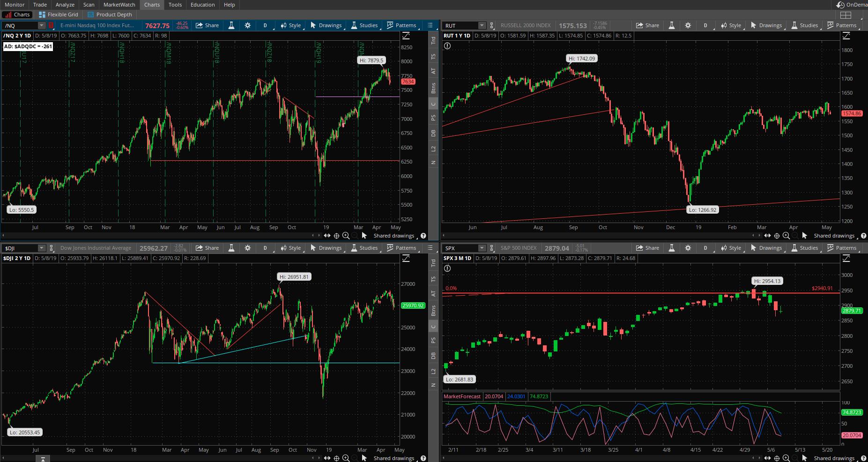
Task: Open the grid layout icon at top right
Action: (846, 15)
